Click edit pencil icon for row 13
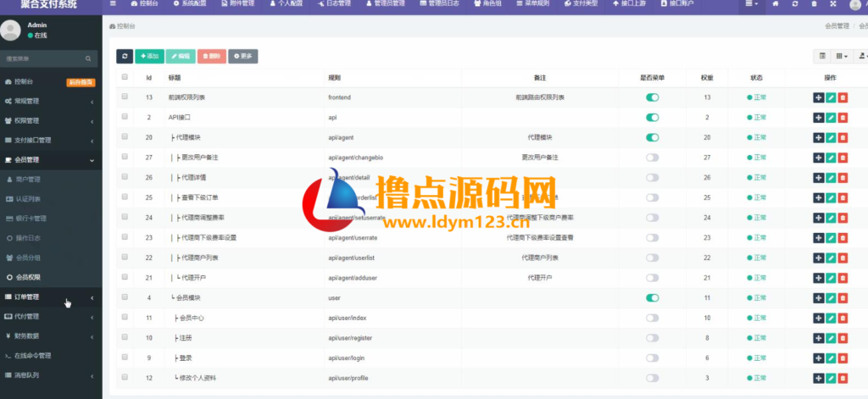Image resolution: width=868 pixels, height=399 pixels. [831, 97]
